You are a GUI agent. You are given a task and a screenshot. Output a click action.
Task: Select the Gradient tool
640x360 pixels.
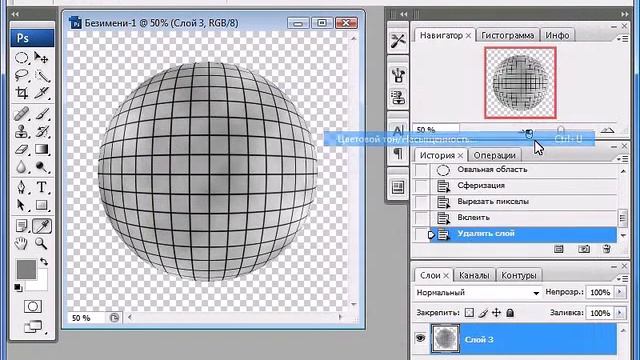point(41,149)
